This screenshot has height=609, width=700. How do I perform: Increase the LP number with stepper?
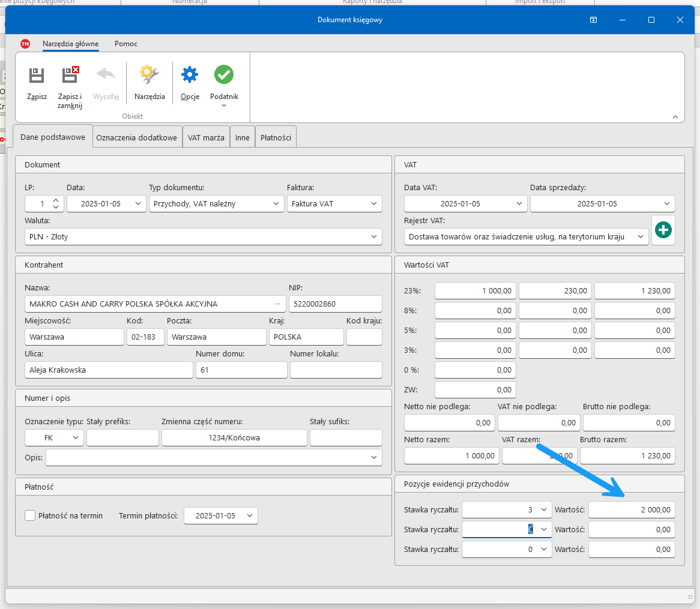coord(56,200)
